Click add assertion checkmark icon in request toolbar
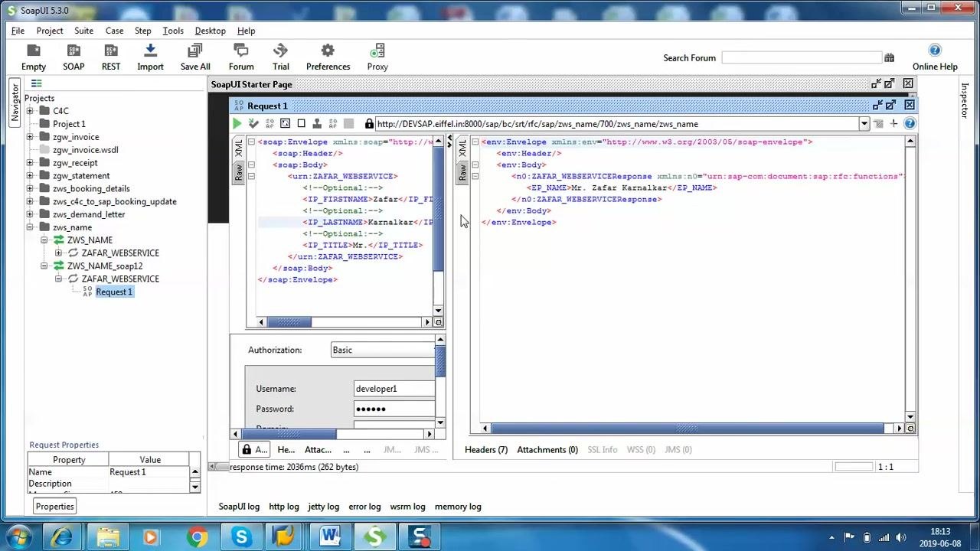Viewport: 980px width, 551px height. (253, 124)
